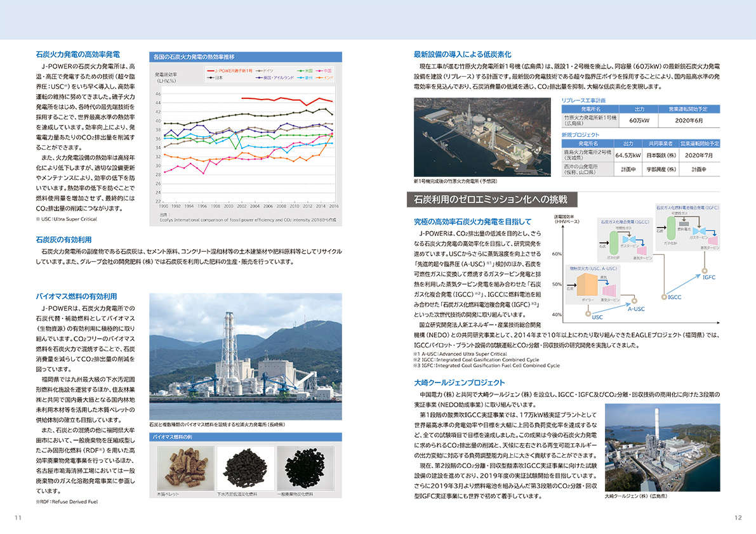Image resolution: width=756 pixels, height=534 pixels.
Task: Click page number 11
Action: pyautogui.click(x=18, y=518)
